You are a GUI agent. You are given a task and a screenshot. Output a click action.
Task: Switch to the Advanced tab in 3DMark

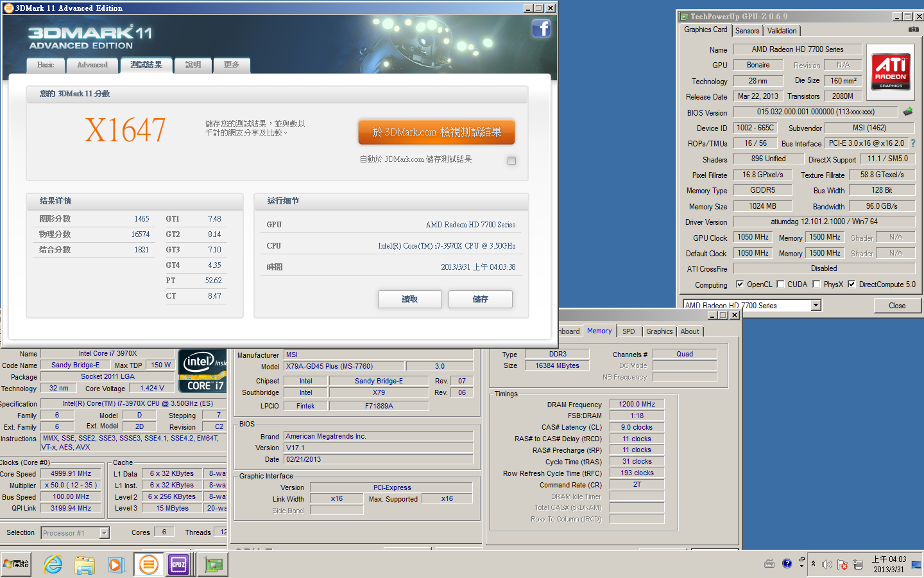click(x=92, y=65)
